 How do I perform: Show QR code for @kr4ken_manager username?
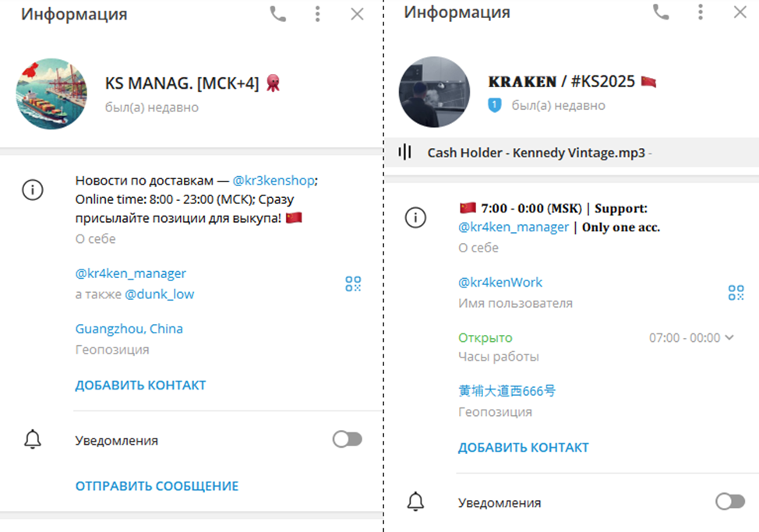coord(353,284)
